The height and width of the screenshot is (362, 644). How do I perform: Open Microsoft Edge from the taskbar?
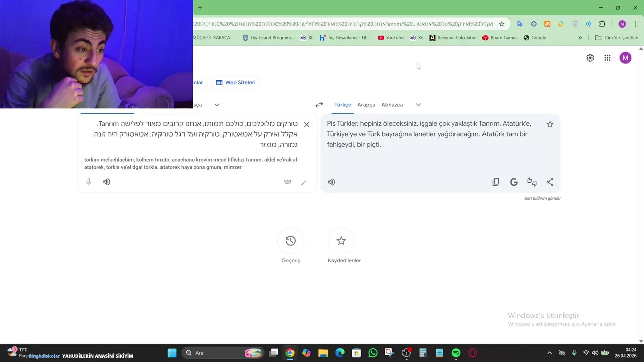(340, 353)
